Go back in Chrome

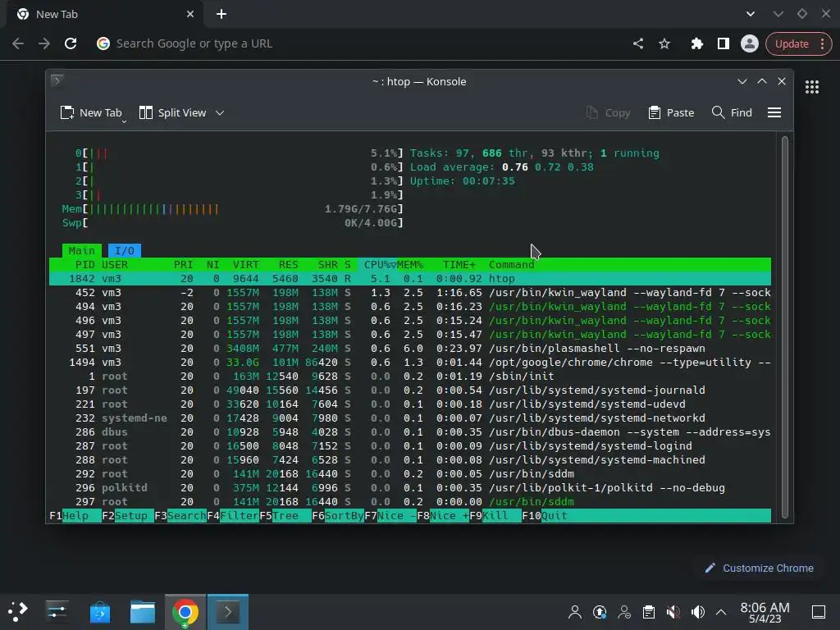click(18, 43)
